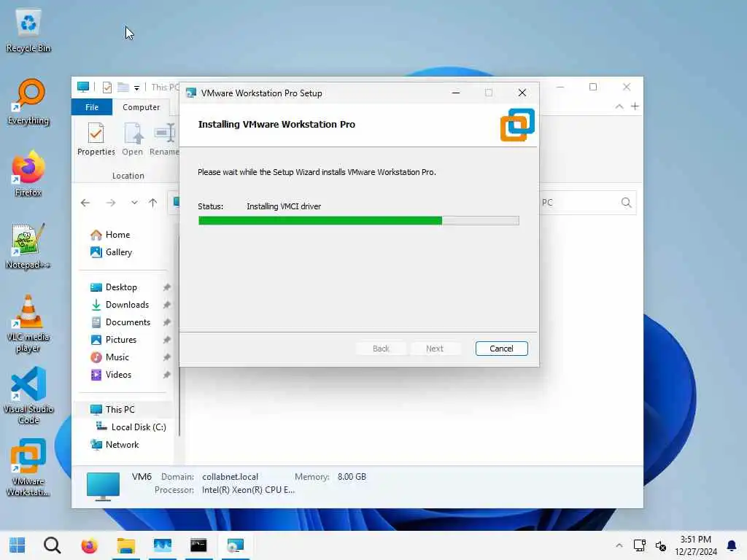This screenshot has height=560, width=747.
Task: Click the 8.00 GB memory value
Action: [352, 477]
